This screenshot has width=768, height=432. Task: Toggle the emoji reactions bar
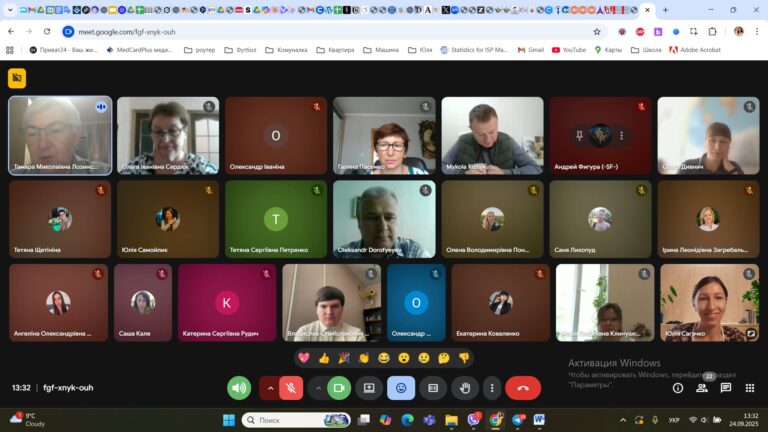coord(401,388)
